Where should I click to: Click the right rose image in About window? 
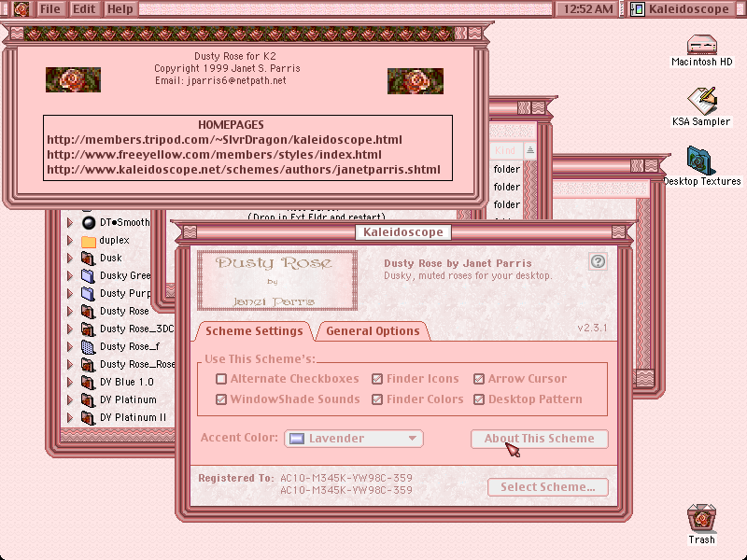point(415,81)
